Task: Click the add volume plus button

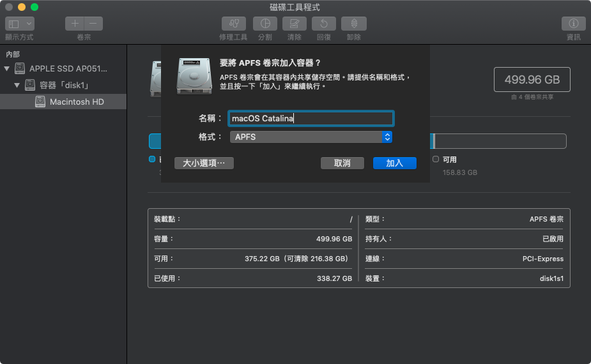Action: click(75, 24)
